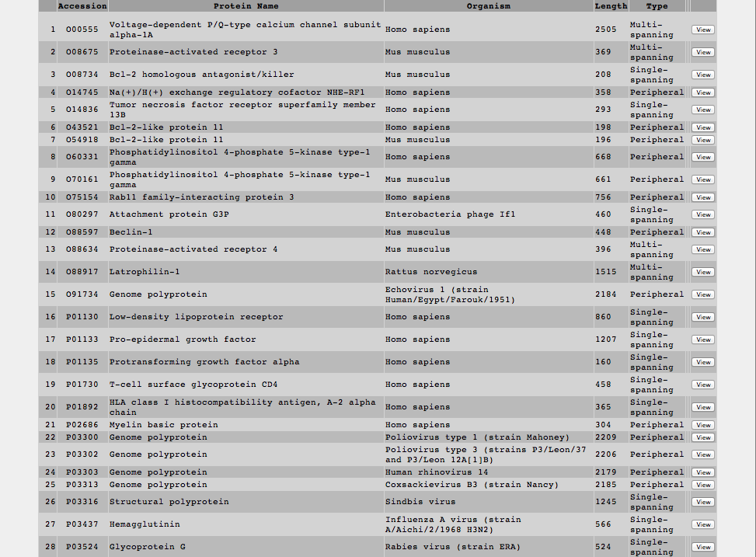Click the Length column header
Screen dimensions: 756x557
click(611, 6)
